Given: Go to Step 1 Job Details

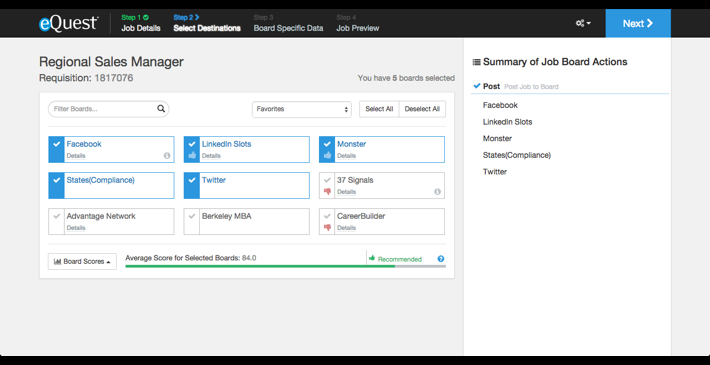Looking at the screenshot, I should (x=141, y=23).
